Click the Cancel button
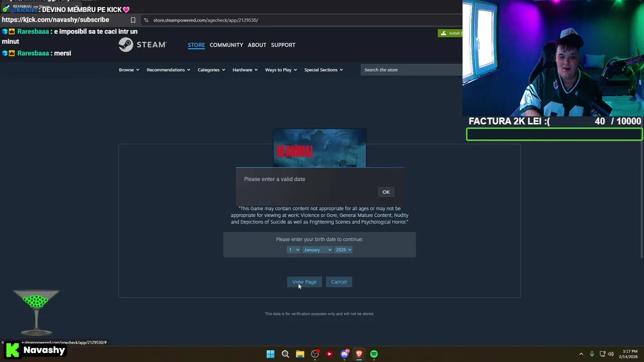This screenshot has width=644, height=362. (x=339, y=282)
